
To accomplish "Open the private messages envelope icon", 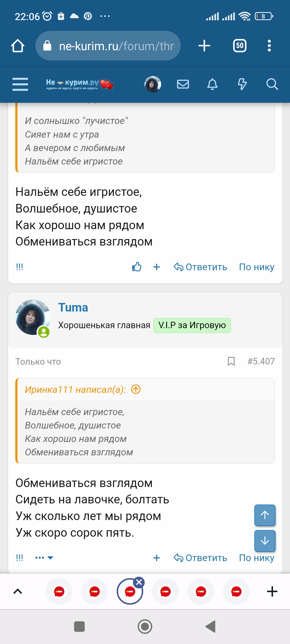I will pyautogui.click(x=183, y=84).
